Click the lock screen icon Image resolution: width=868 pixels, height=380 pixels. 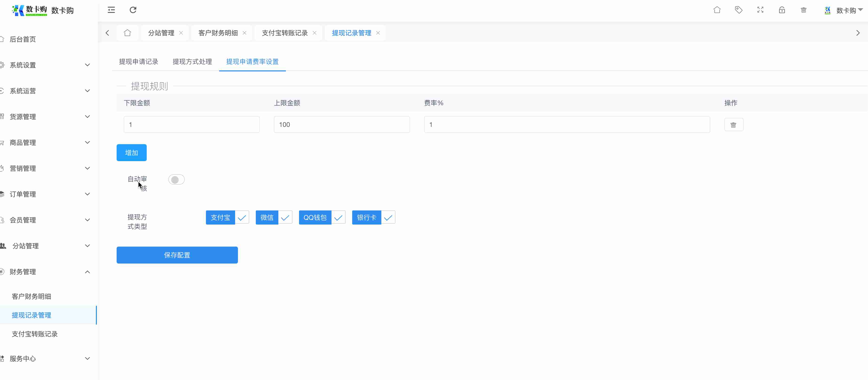(x=782, y=10)
